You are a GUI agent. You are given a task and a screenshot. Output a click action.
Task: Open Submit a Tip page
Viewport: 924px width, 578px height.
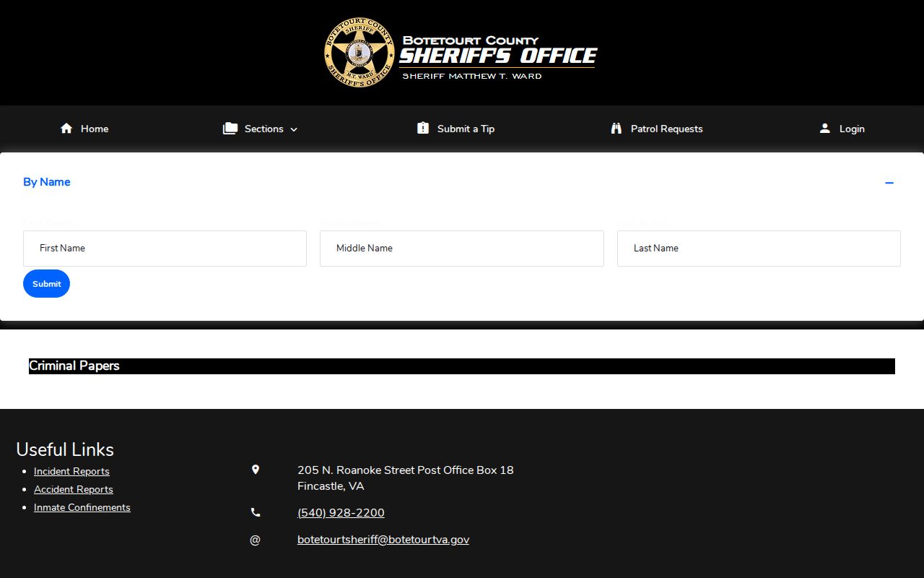[456, 129]
